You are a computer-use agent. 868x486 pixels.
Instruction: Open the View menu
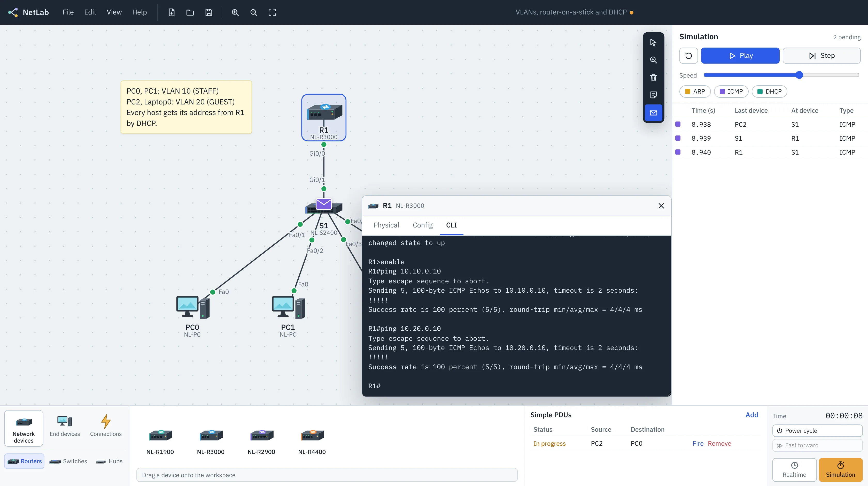[114, 12]
